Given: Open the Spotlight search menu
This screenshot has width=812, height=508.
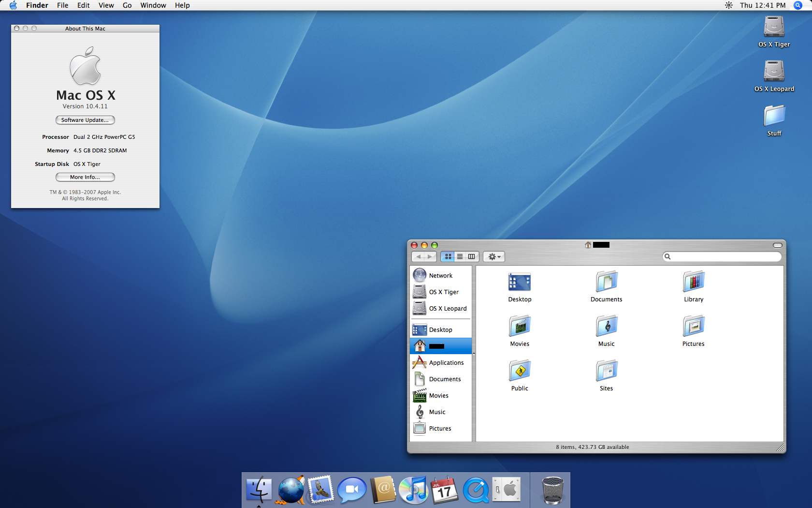Looking at the screenshot, I should pos(798,5).
